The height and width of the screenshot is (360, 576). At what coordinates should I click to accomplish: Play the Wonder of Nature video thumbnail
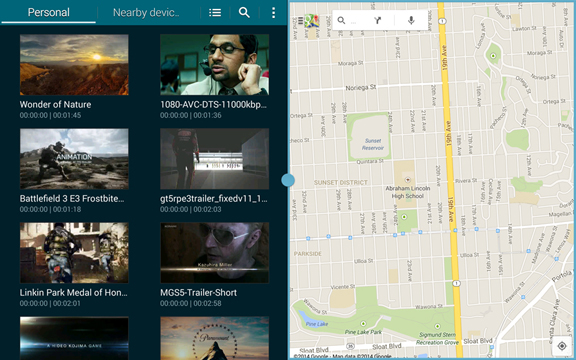pyautogui.click(x=74, y=65)
